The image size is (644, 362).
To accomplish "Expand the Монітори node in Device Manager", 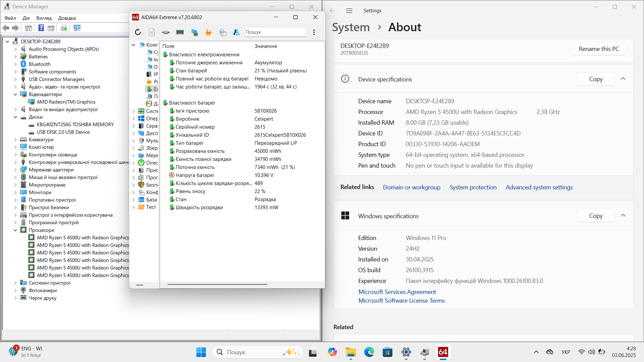I will [15, 192].
